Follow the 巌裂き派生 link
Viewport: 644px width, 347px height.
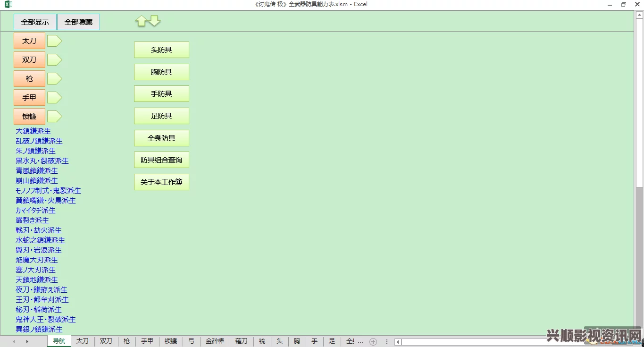[x=32, y=220]
